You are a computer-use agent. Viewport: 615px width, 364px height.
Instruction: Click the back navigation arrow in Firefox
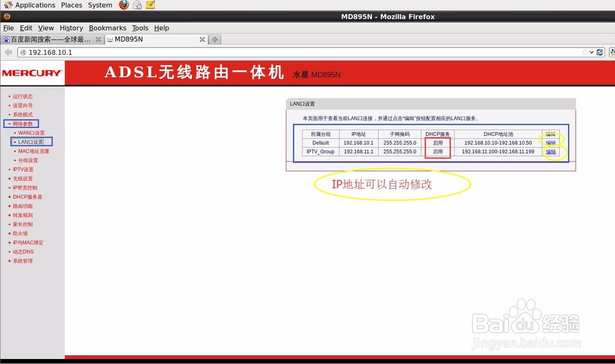pyautogui.click(x=7, y=52)
